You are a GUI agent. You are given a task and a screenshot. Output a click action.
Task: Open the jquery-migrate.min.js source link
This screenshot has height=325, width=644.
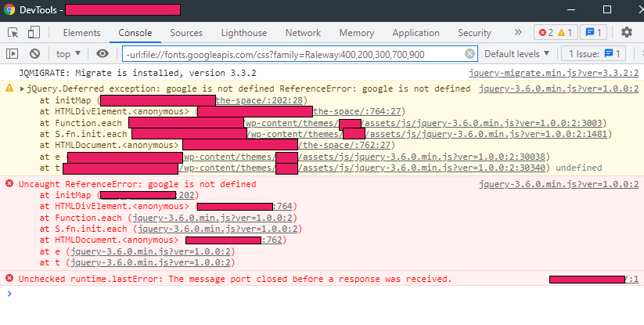(x=554, y=73)
